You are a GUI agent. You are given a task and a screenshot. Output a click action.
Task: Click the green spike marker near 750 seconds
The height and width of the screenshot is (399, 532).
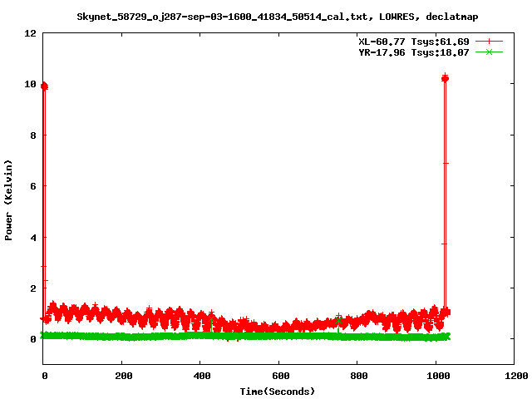coord(338,321)
